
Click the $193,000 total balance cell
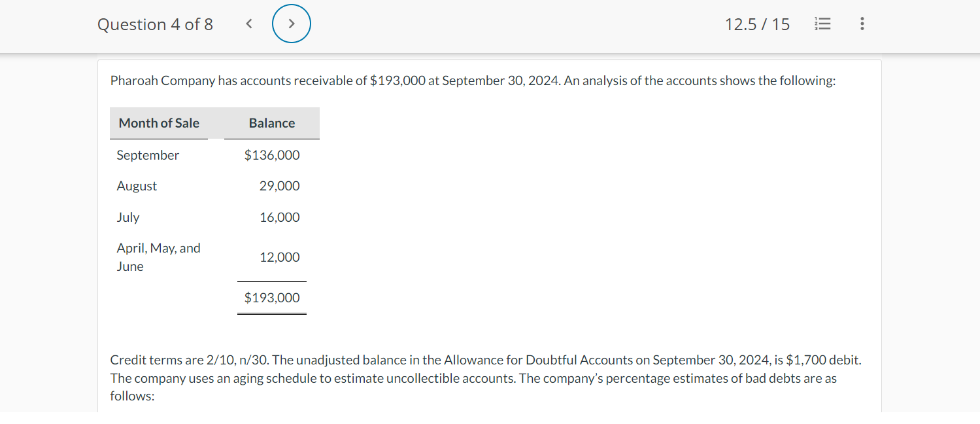(x=272, y=298)
